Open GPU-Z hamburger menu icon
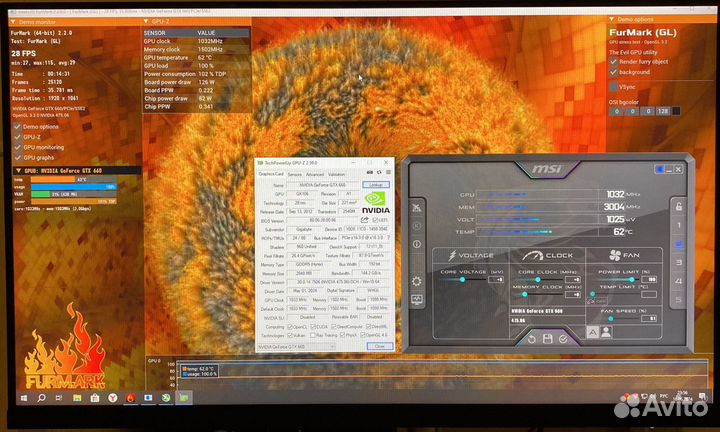Screen dimensions: 720x432 point(388,172)
